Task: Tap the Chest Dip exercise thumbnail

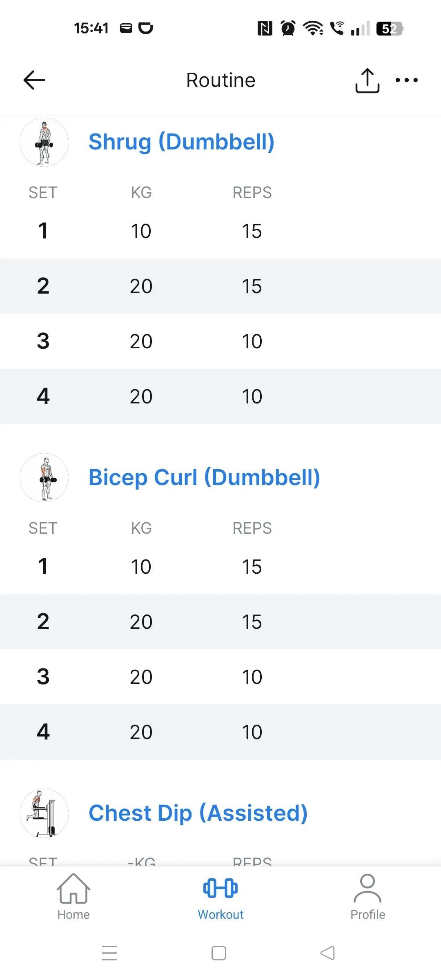Action: coord(44,813)
